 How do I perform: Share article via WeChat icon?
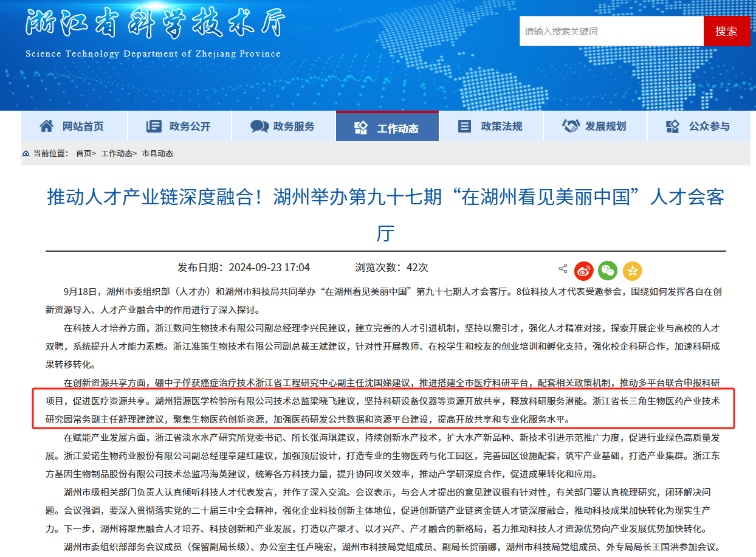[x=608, y=270]
